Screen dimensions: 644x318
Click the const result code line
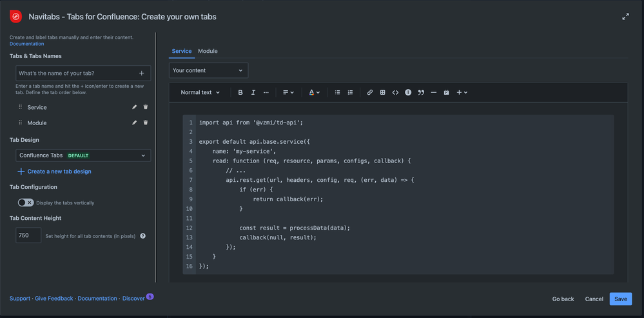coord(295,228)
